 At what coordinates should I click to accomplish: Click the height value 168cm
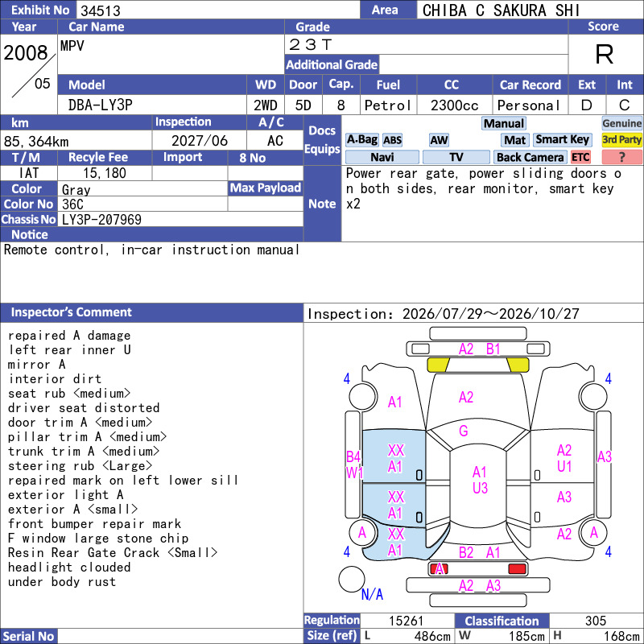pyautogui.click(x=621, y=636)
